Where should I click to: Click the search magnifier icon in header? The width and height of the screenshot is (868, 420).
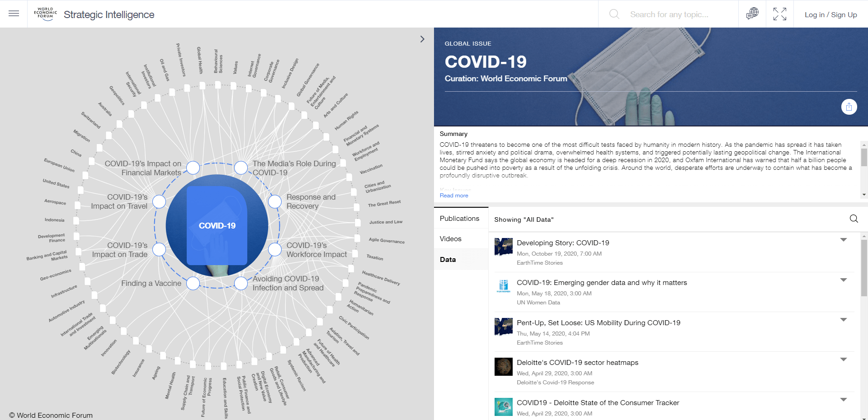coord(614,14)
